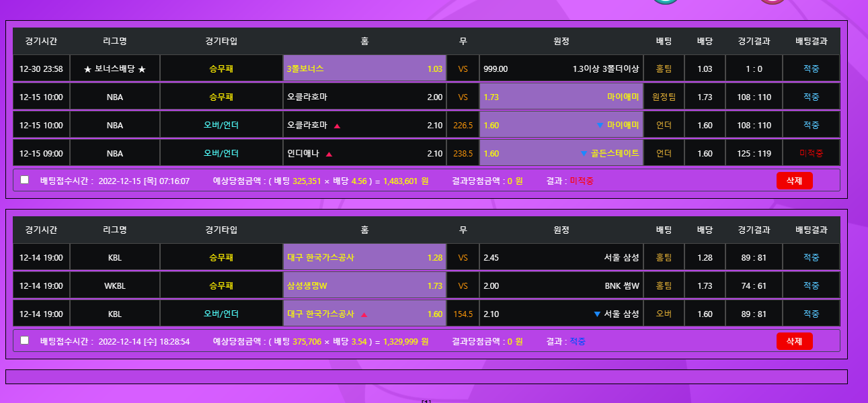The height and width of the screenshot is (403, 868).
Task: Click the red up arrow in 오클라호마 over/under row
Action: pyautogui.click(x=337, y=126)
